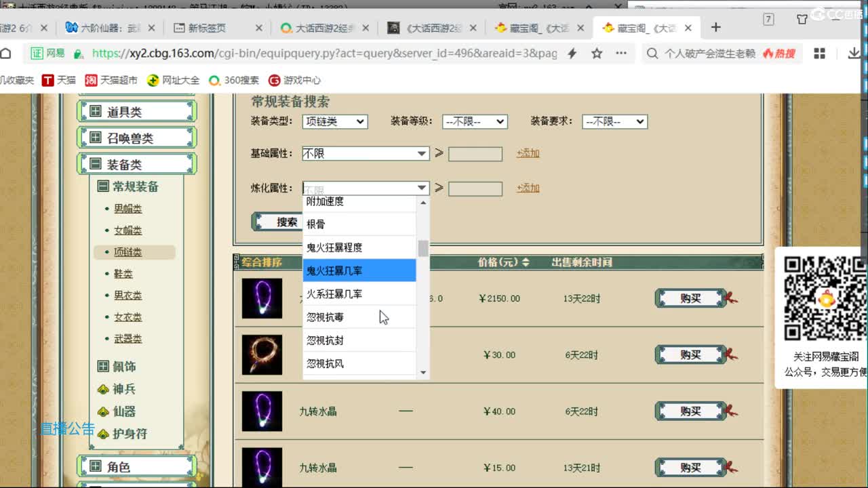Open the 游戏中心 bookmark
Viewport: 868px width, 488px height.
(x=294, y=80)
